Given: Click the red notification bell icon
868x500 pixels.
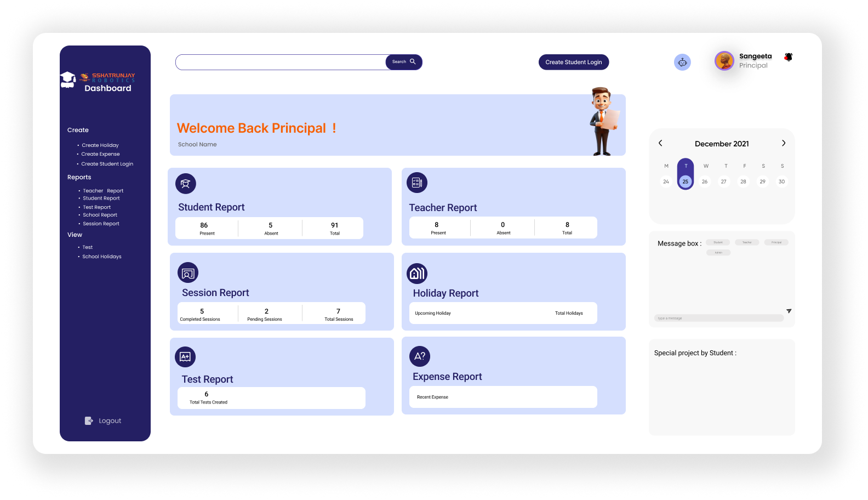Looking at the screenshot, I should pos(789,56).
